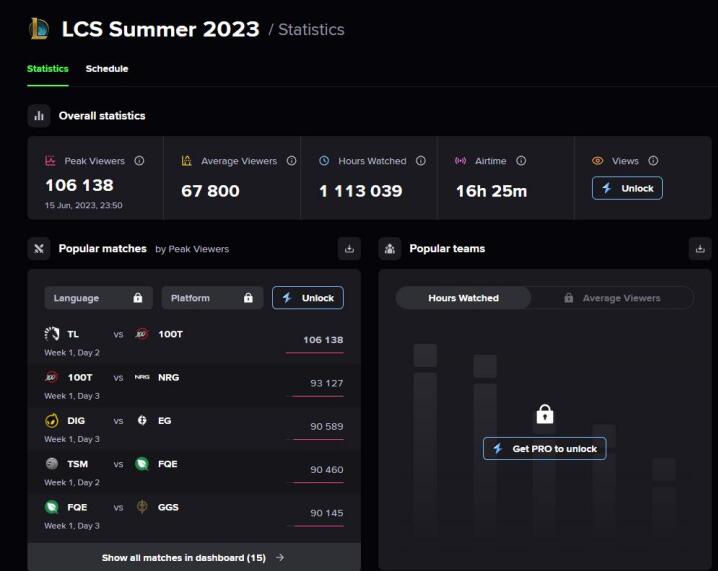
Task: Download the Popular matches data
Action: pos(349,249)
